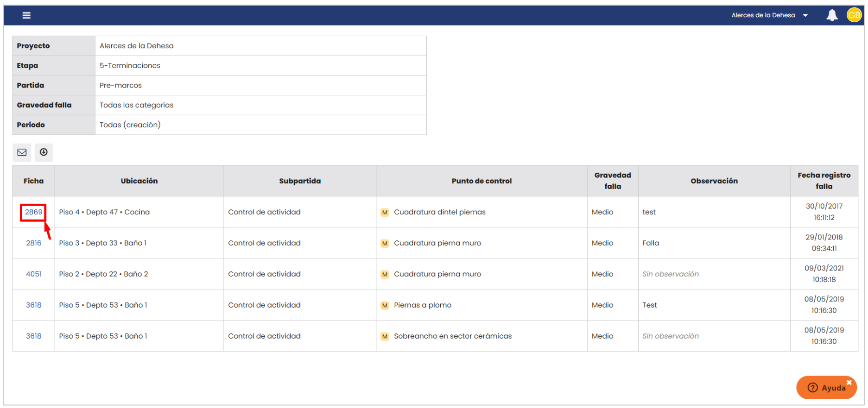Dismiss the Ayuda help widget
The image size is (868, 408).
click(x=849, y=382)
